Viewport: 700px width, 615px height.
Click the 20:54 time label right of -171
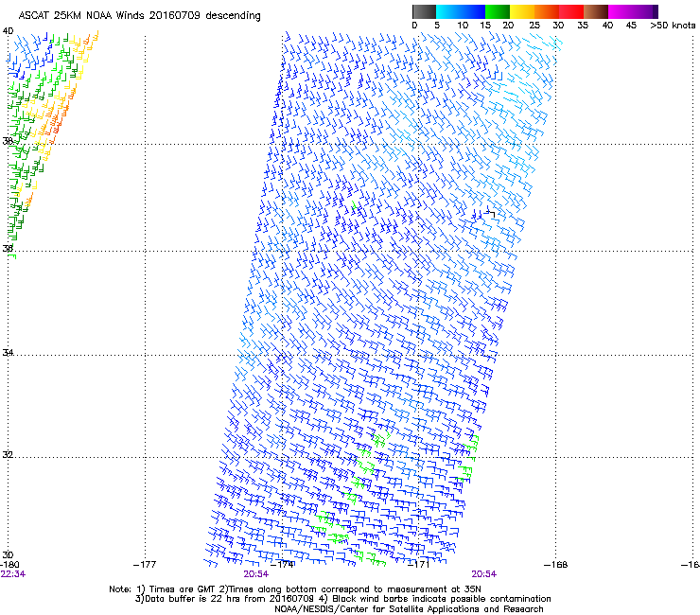[484, 574]
